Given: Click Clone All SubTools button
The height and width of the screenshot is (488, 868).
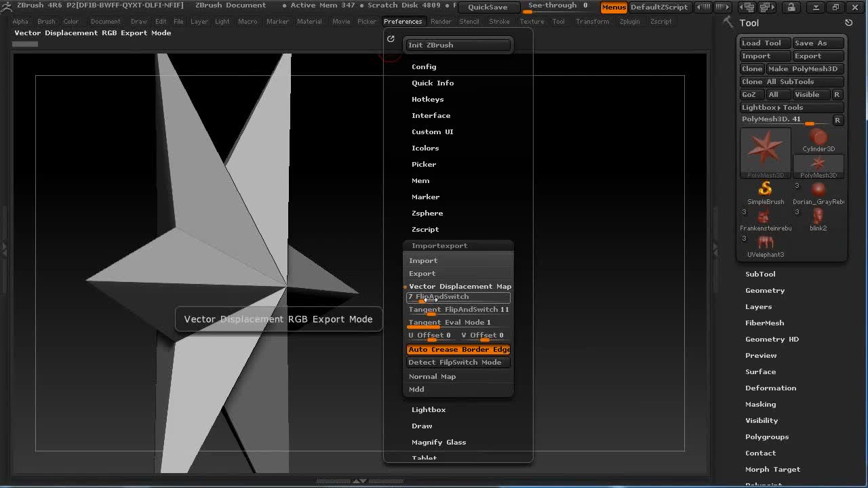Looking at the screenshot, I should [791, 81].
